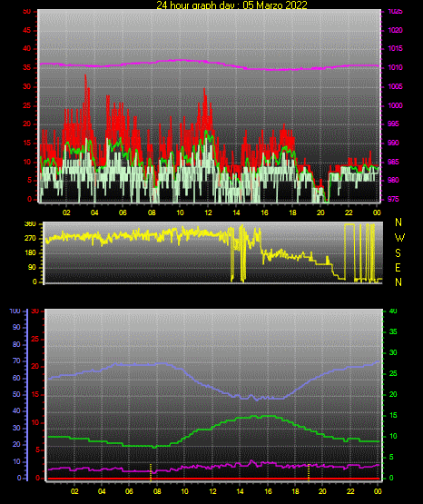This screenshot has width=423, height=504.
Task: Click the 18 hour label under bottom graph
Action: click(x=296, y=491)
